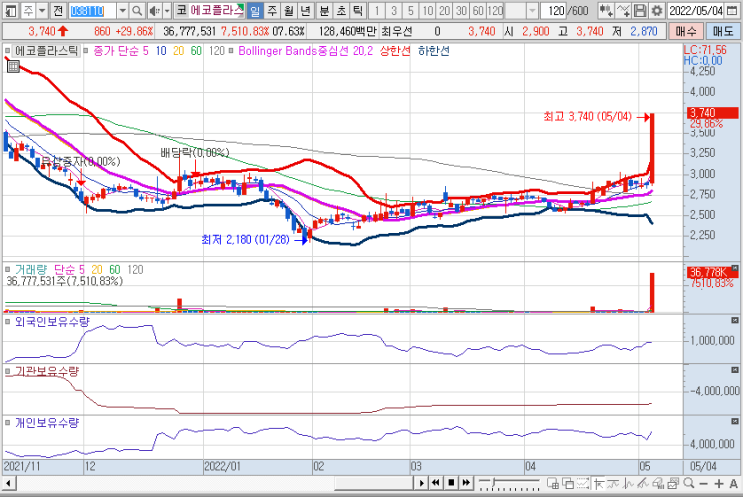The height and width of the screenshot is (497, 743).
Task: Play the chart replay forward
Action: (421, 483)
